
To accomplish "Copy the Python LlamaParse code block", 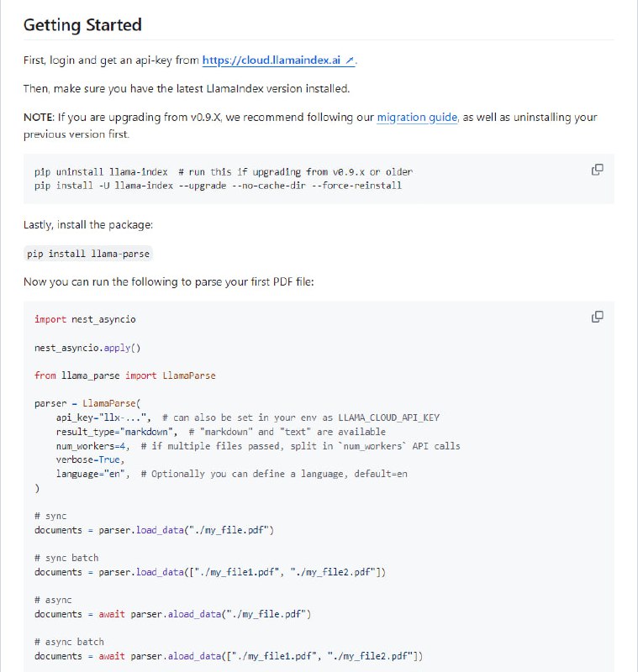I will (597, 317).
